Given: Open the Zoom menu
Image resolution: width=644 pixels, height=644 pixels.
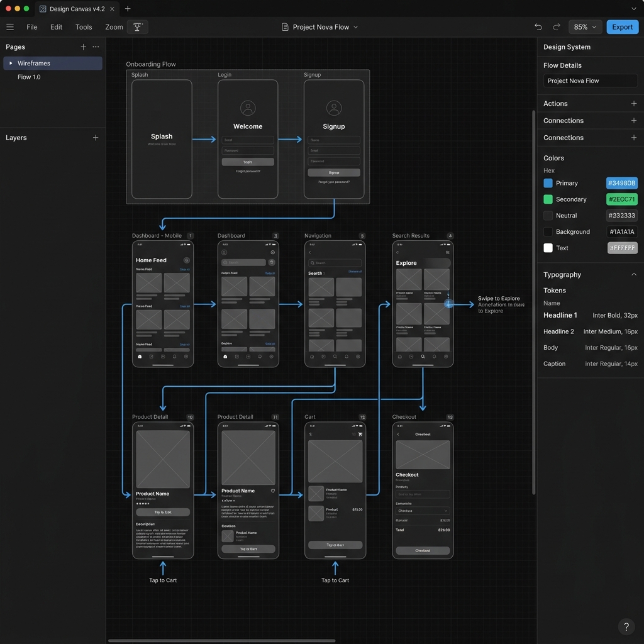Looking at the screenshot, I should coord(114,26).
